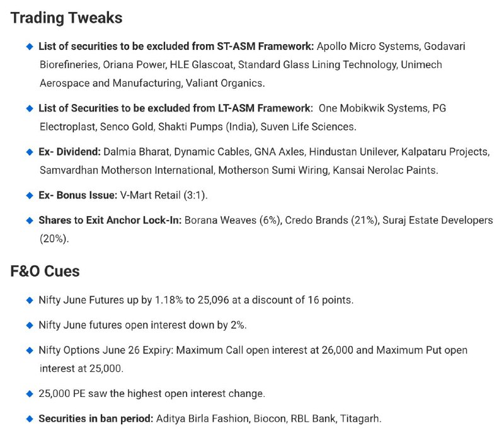This screenshot has width=504, height=431.
Task: Click the bullet next to open interest down by 2%
Action: tap(30, 325)
